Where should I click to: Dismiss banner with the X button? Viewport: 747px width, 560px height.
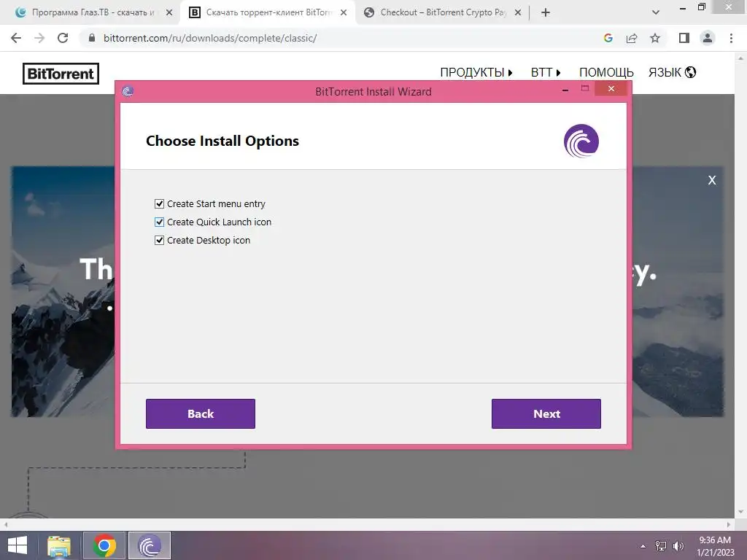pos(712,180)
